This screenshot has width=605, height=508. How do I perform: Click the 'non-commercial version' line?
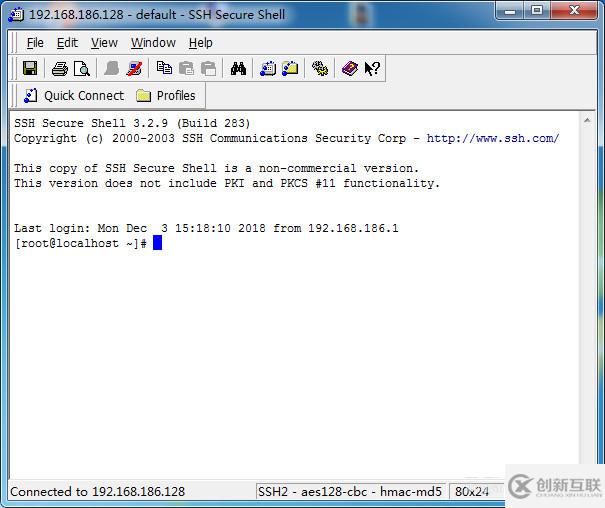pos(216,169)
